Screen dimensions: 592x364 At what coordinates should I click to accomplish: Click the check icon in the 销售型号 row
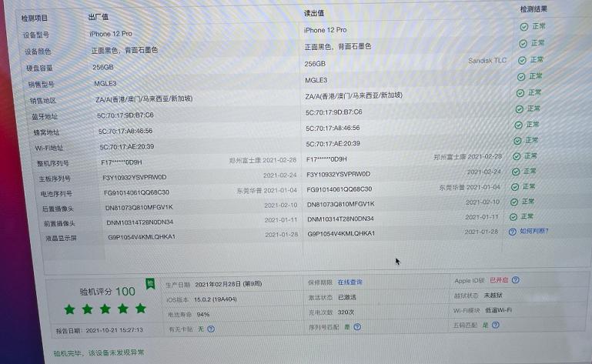pos(521,77)
